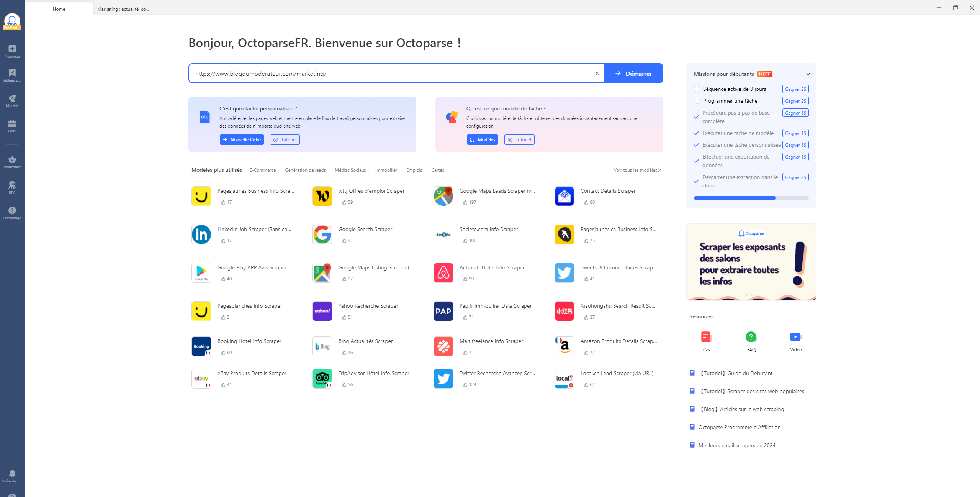Click the Modèles button

[x=483, y=139]
